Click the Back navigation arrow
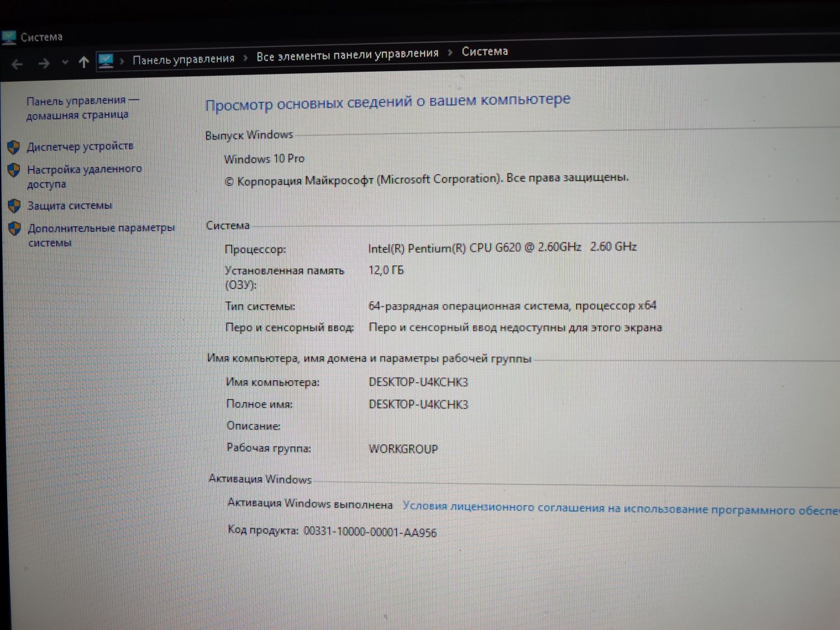840x630 pixels. coord(17,64)
